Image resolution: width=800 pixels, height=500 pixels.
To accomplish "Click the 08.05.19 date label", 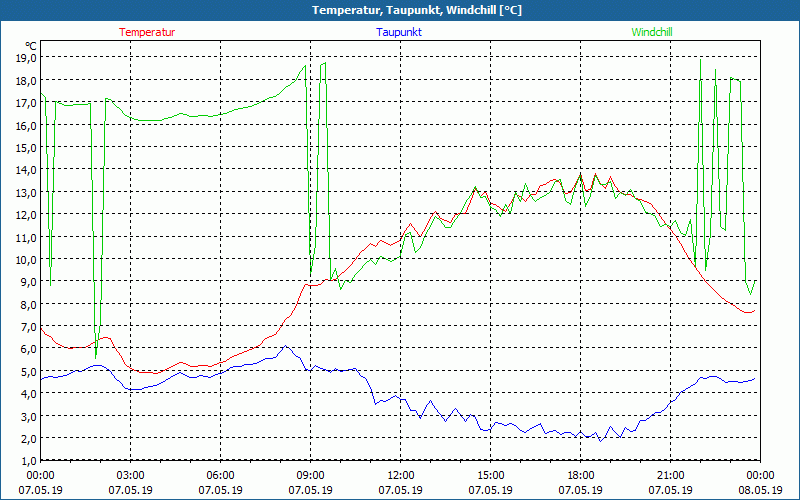I will (760, 490).
